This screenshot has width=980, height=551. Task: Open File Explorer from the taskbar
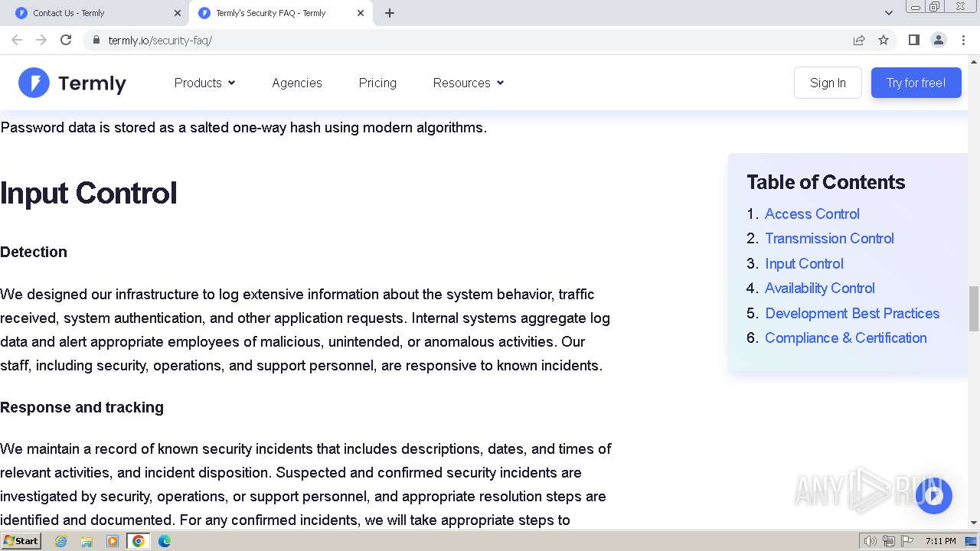click(87, 541)
